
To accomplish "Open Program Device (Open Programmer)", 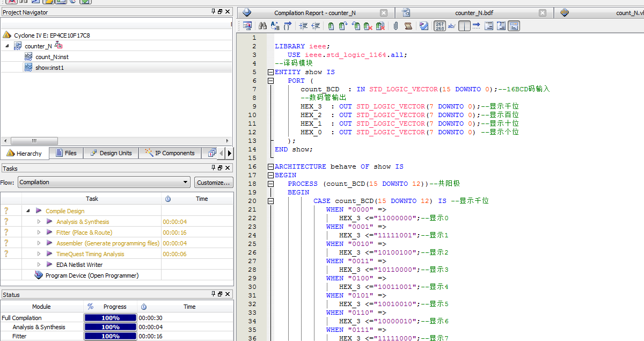I will (92, 275).
